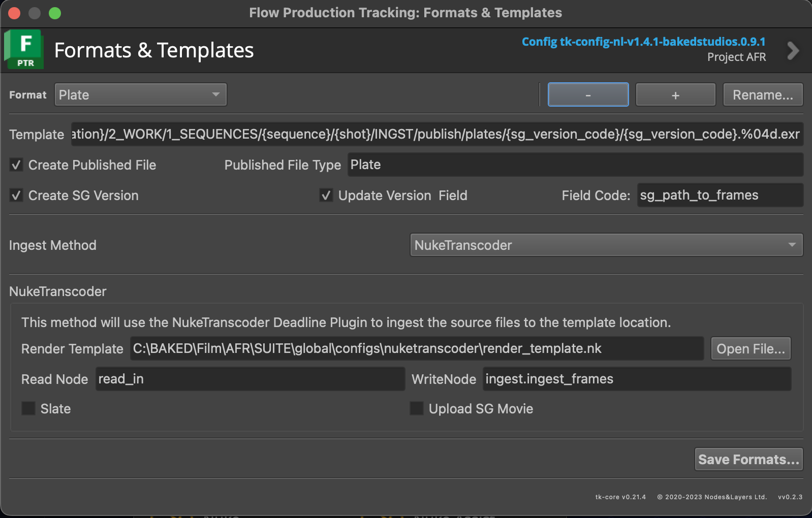
Task: Select the Published File Type field
Action: click(x=575, y=165)
